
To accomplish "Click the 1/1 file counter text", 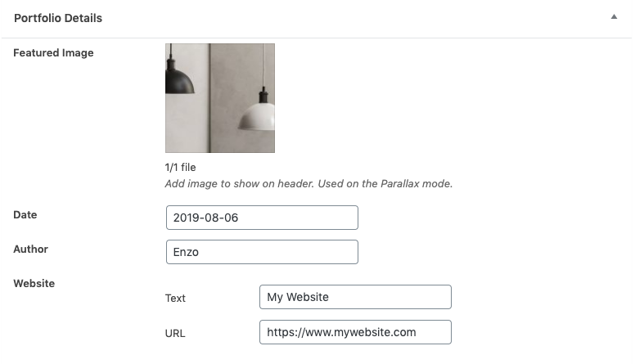I will point(180,167).
